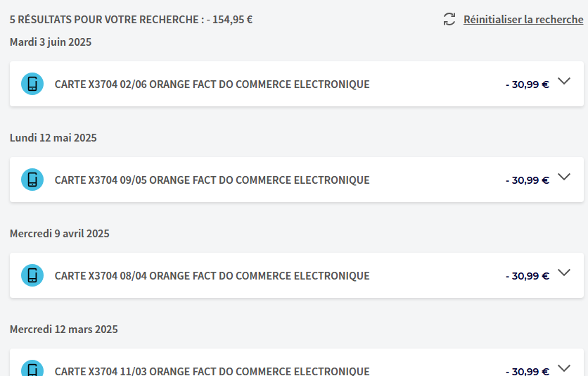Click the -30,99 € amount for 3 juin
Viewport: 588px width, 376px height.
click(528, 84)
